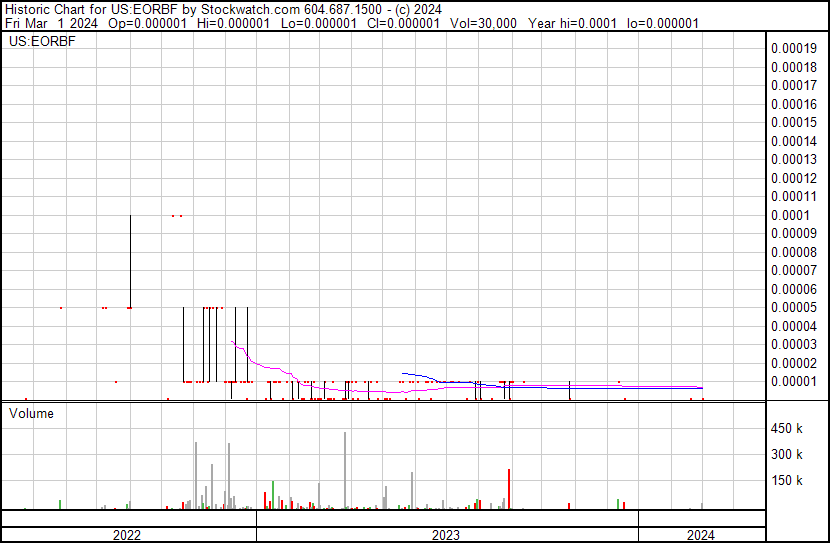
Task: Click the tallest gray volume bar near 450 k
Action: click(345, 471)
